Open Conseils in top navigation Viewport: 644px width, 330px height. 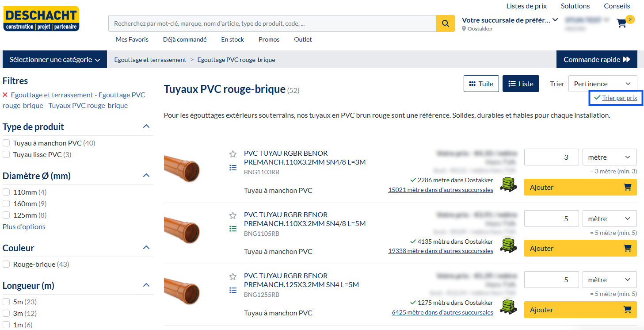[x=617, y=6]
